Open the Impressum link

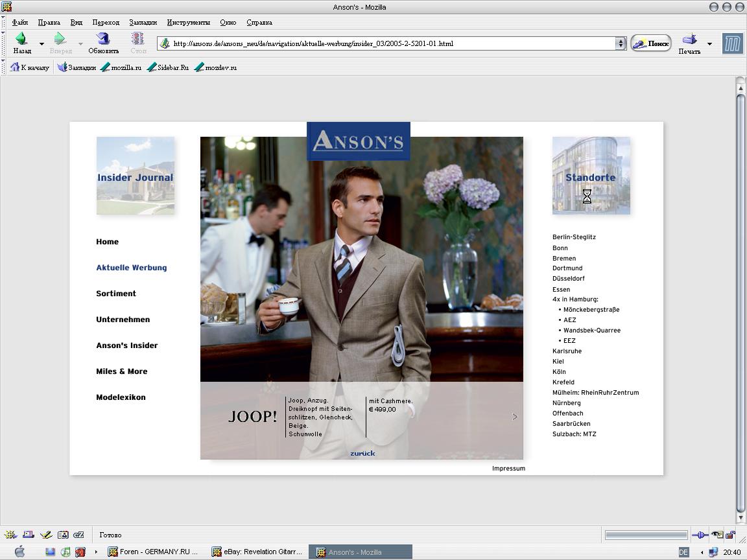[x=508, y=469]
